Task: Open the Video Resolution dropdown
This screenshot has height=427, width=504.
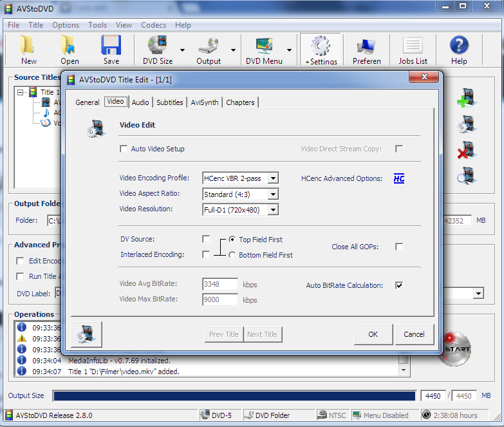Action: (x=273, y=210)
